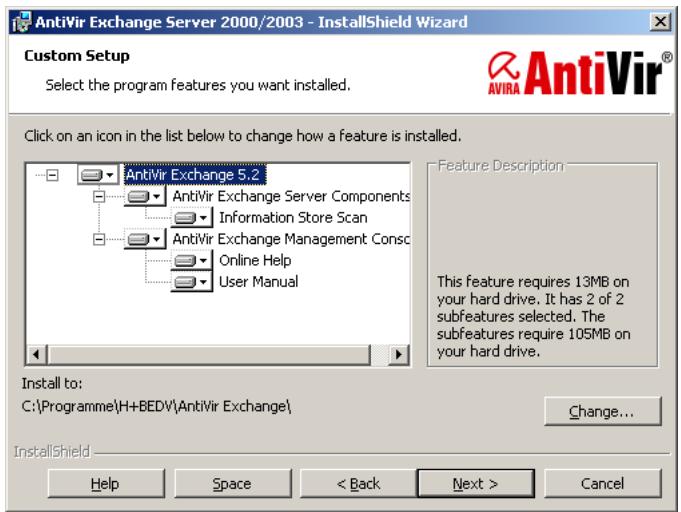Select the AntiVir Exchange 5.2 tree item
The width and height of the screenshot is (681, 512).
[x=194, y=175]
